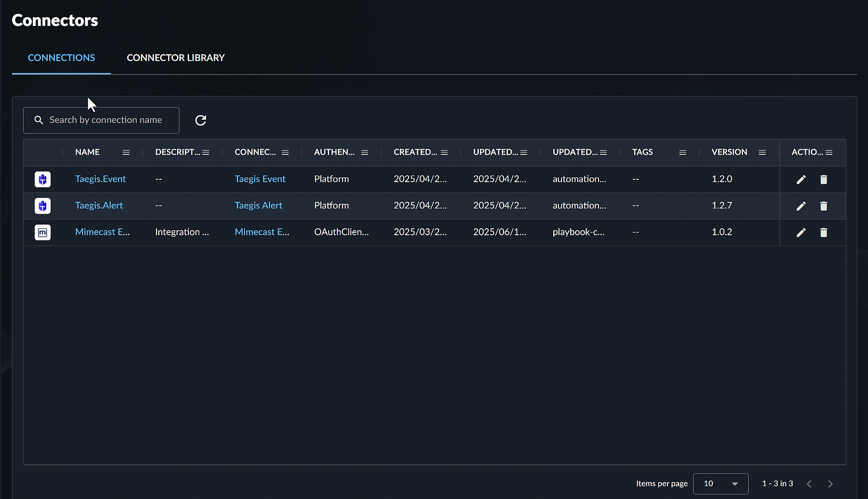Select the Platform cell in Taegis.Event row
868x499 pixels.
[x=331, y=179]
